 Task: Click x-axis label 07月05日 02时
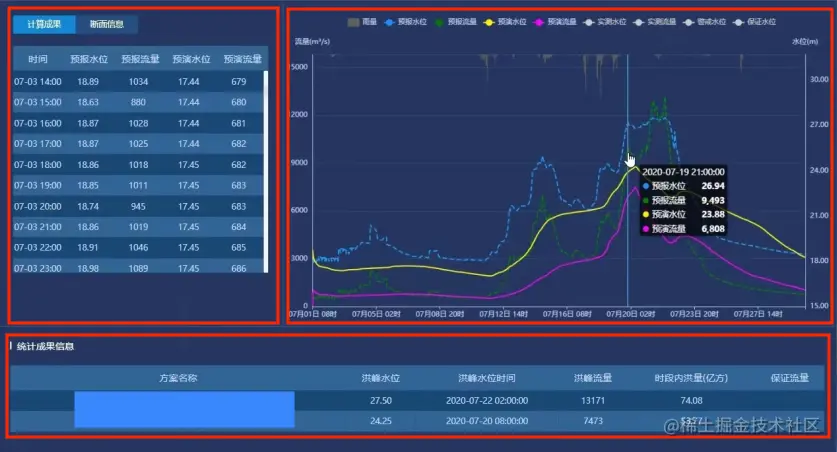(376, 314)
